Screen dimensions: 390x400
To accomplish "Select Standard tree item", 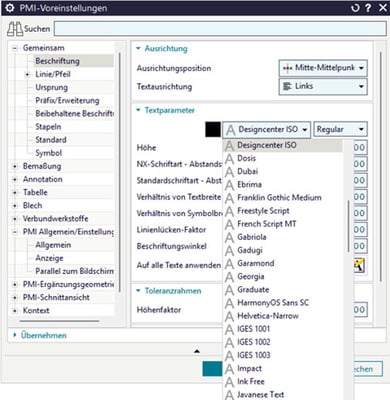I will click(51, 140).
